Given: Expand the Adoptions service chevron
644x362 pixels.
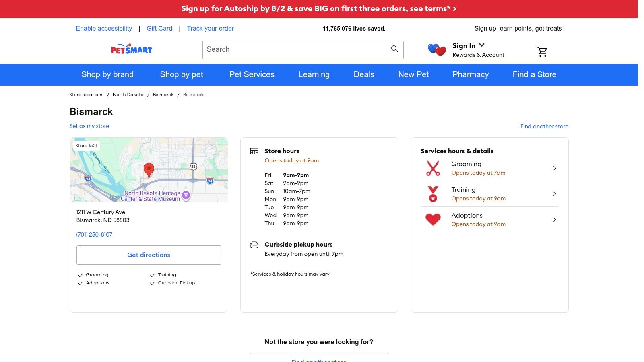Looking at the screenshot, I should click(555, 220).
